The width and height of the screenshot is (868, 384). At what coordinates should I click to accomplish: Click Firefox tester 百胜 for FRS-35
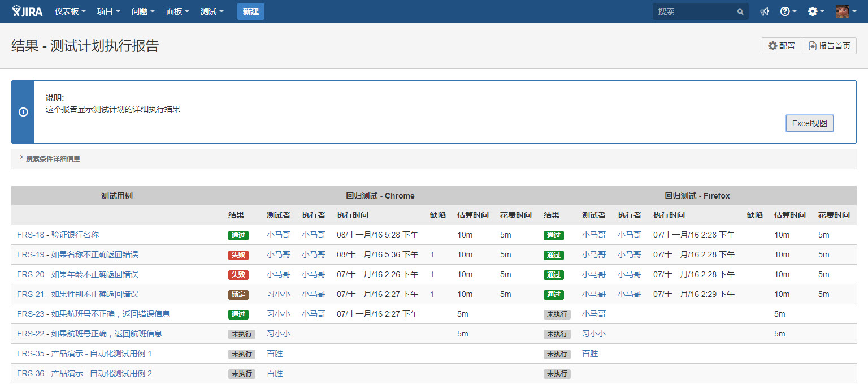(x=590, y=353)
